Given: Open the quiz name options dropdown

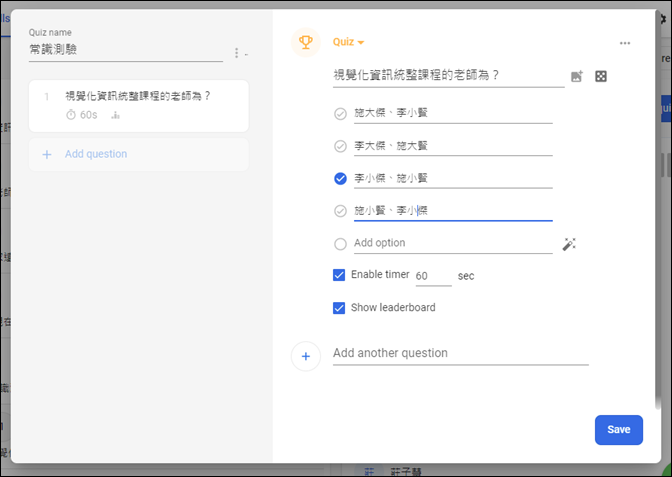Looking at the screenshot, I should pos(239,53).
